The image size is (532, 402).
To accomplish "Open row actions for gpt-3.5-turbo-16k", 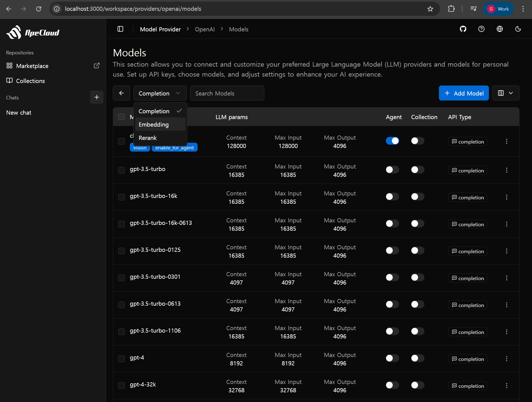I will tap(507, 197).
